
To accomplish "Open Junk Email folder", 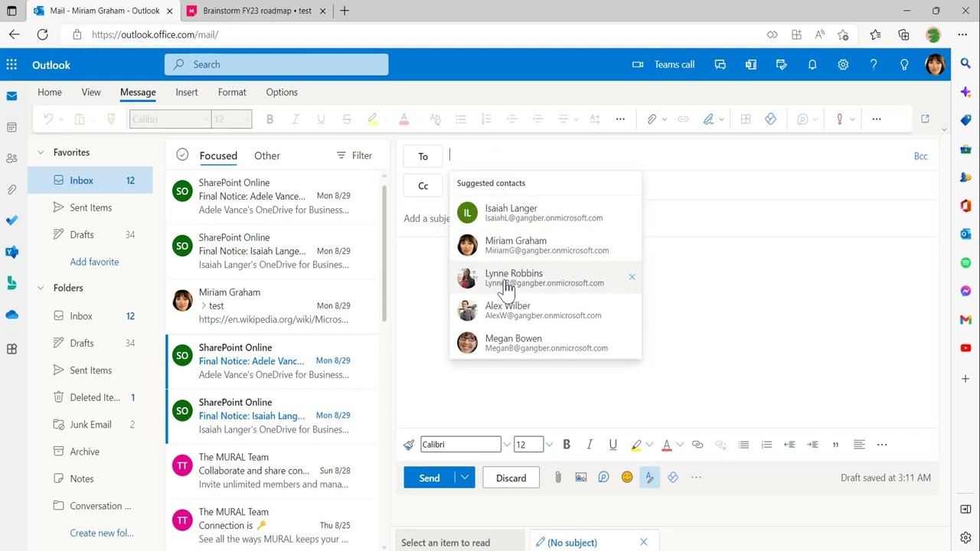I will coord(90,425).
